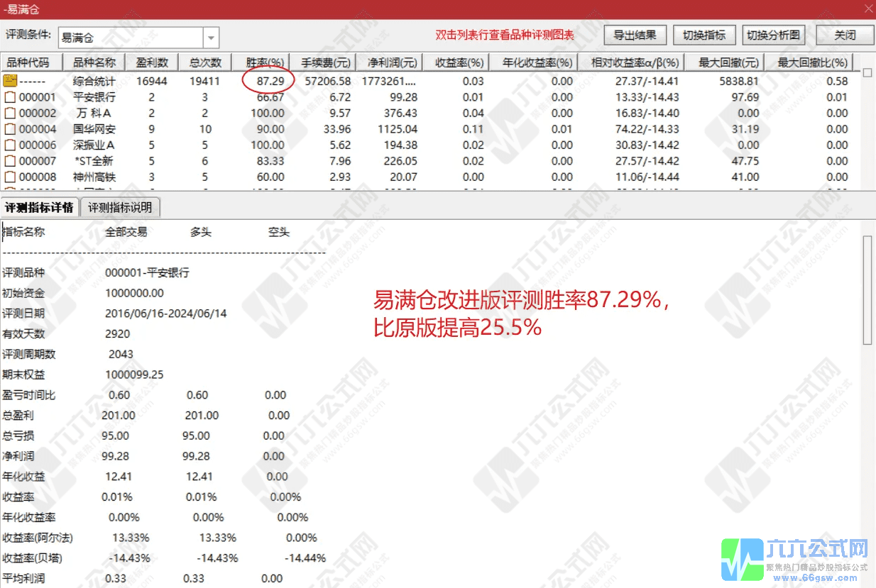Click the 易满仓 combo box field

point(131,38)
